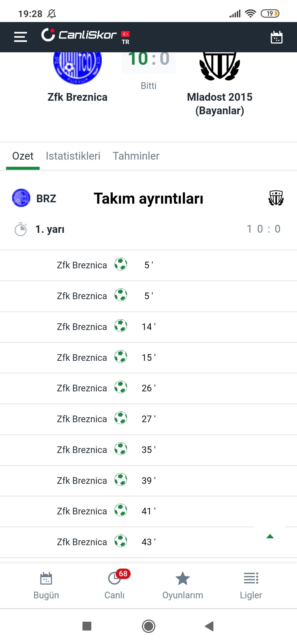297x644 pixels.
Task: Tap the Android back navigation button
Action: [210, 626]
